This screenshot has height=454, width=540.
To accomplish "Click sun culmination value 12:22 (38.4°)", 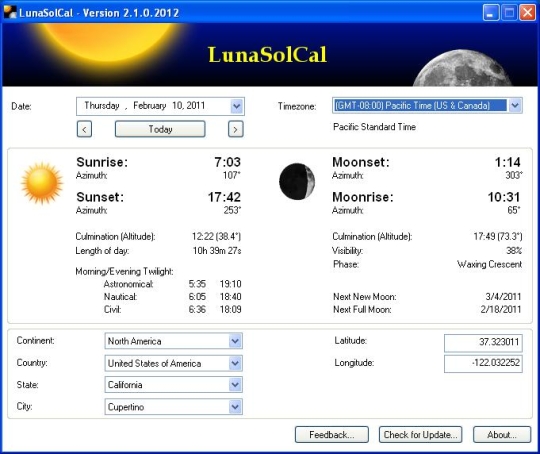I will [216, 236].
